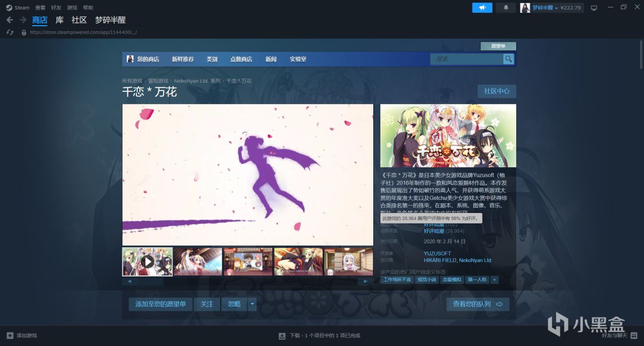Add a game with the plus icon
Image resolution: width=644 pixels, height=346 pixels.
point(10,335)
